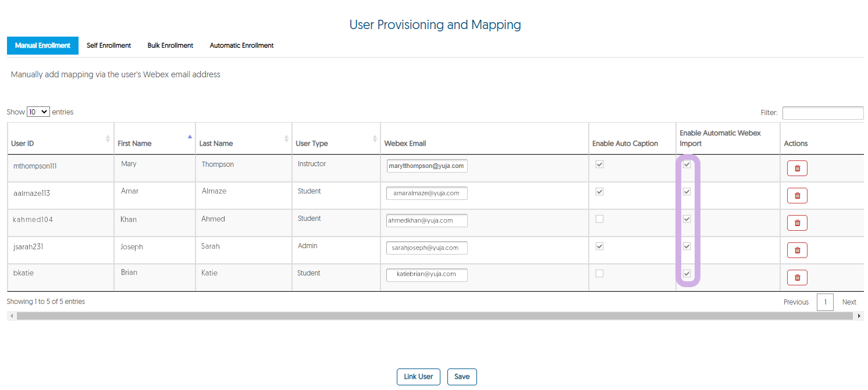The height and width of the screenshot is (390, 868).
Task: Open the Show entries dropdown
Action: point(38,112)
